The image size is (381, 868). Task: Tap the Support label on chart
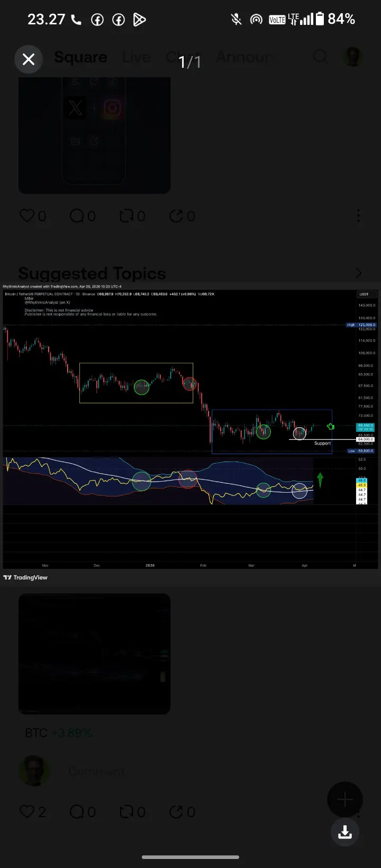[322, 444]
